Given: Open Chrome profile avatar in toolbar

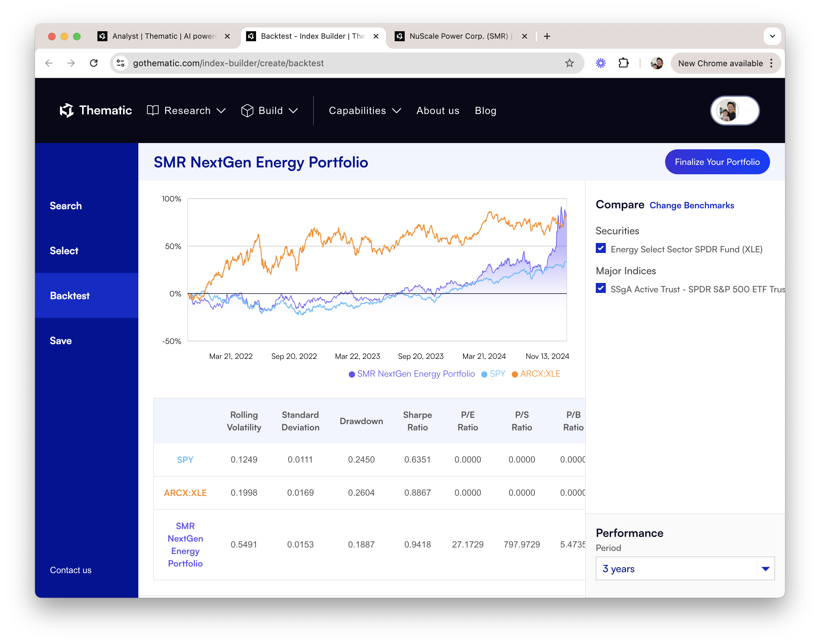Looking at the screenshot, I should 657,63.
